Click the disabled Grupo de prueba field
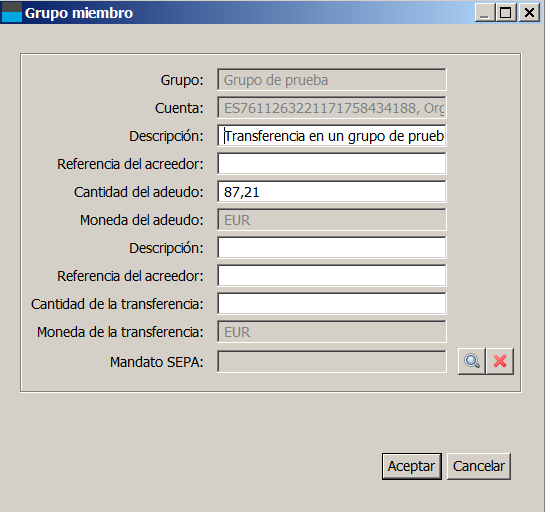The height and width of the screenshot is (512, 545). 332,80
